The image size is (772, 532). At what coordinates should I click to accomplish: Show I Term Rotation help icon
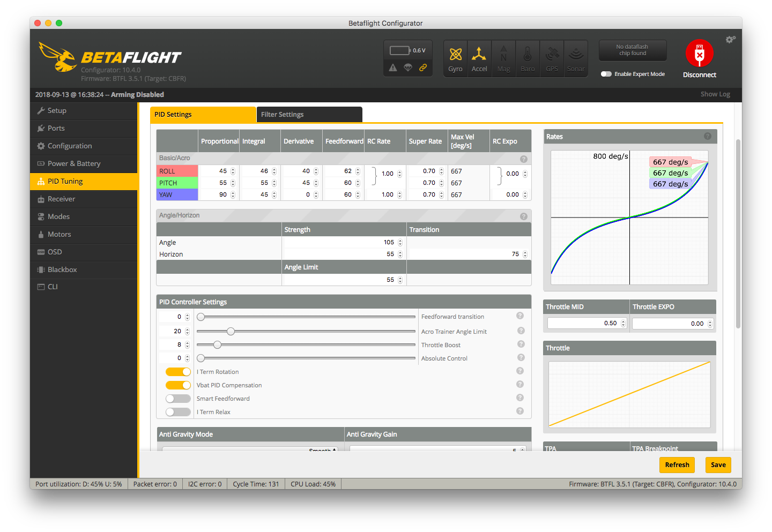pyautogui.click(x=520, y=371)
